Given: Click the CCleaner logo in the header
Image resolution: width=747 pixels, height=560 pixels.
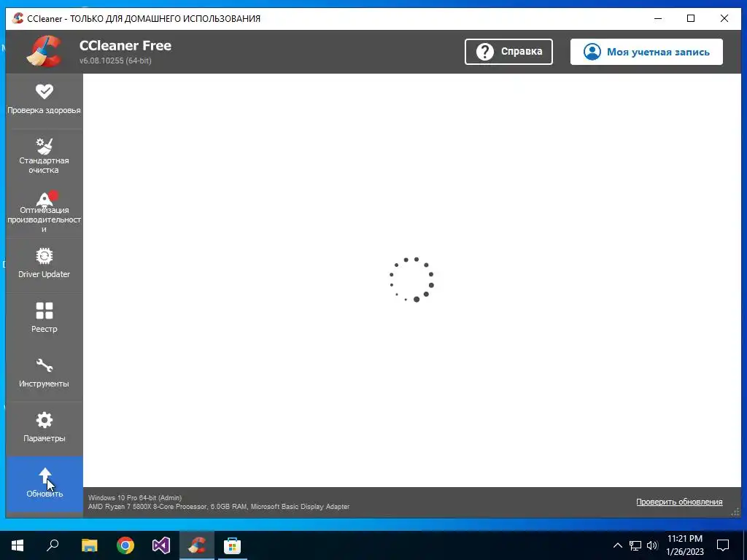Looking at the screenshot, I should click(x=44, y=52).
